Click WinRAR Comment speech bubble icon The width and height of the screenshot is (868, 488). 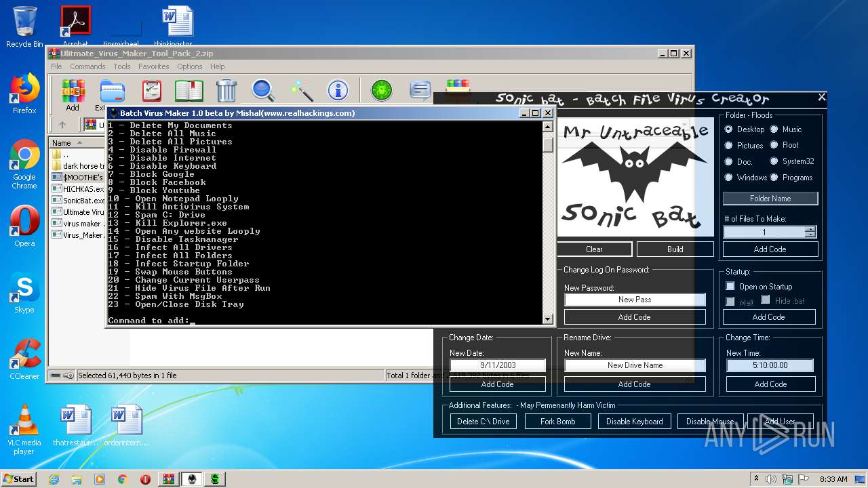pyautogui.click(x=420, y=90)
